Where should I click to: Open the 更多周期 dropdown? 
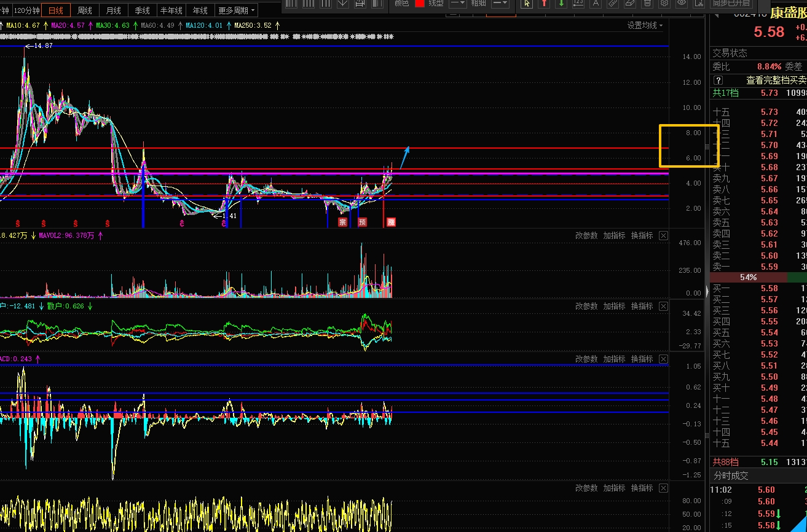coord(237,10)
